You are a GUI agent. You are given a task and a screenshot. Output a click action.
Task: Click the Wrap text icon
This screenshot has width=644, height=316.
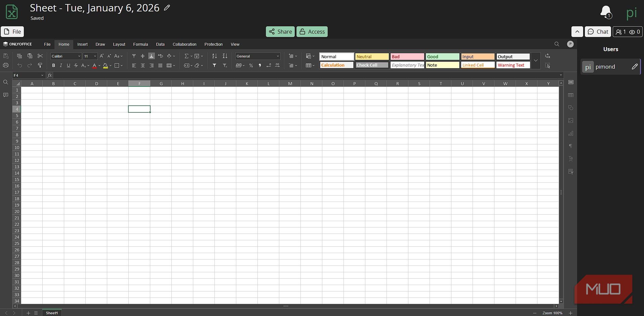[x=160, y=56]
